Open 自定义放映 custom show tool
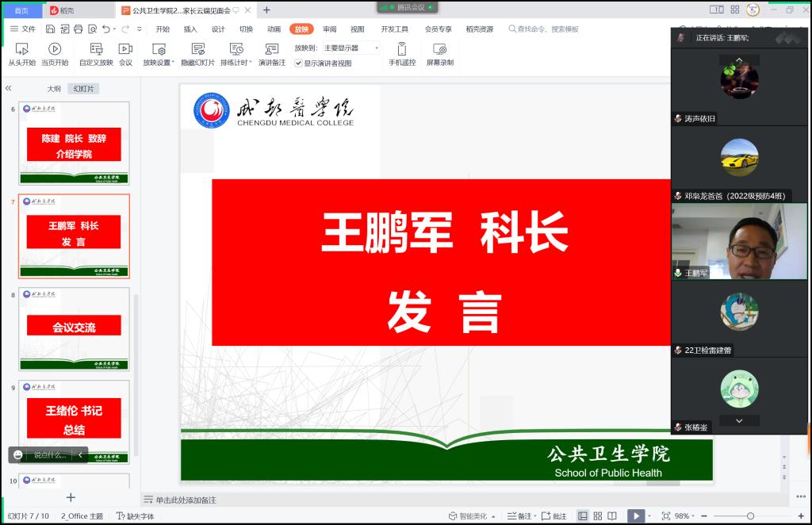This screenshot has height=525, width=812. [96, 50]
